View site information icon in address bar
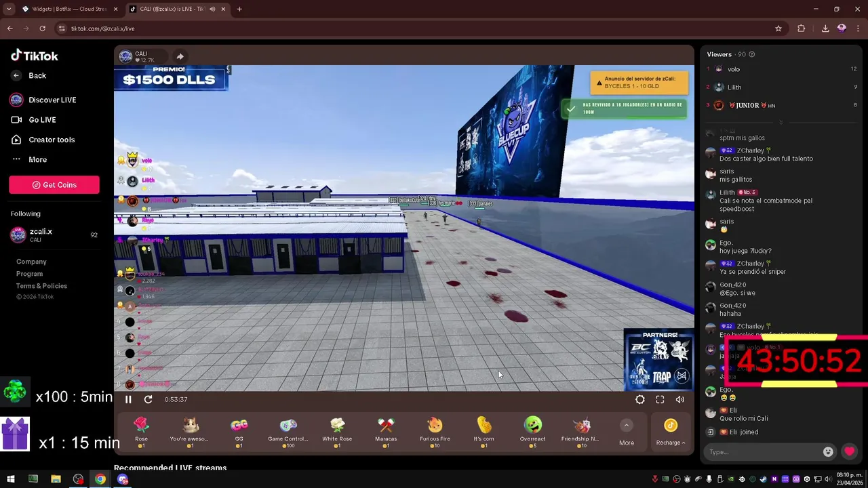 point(62,28)
